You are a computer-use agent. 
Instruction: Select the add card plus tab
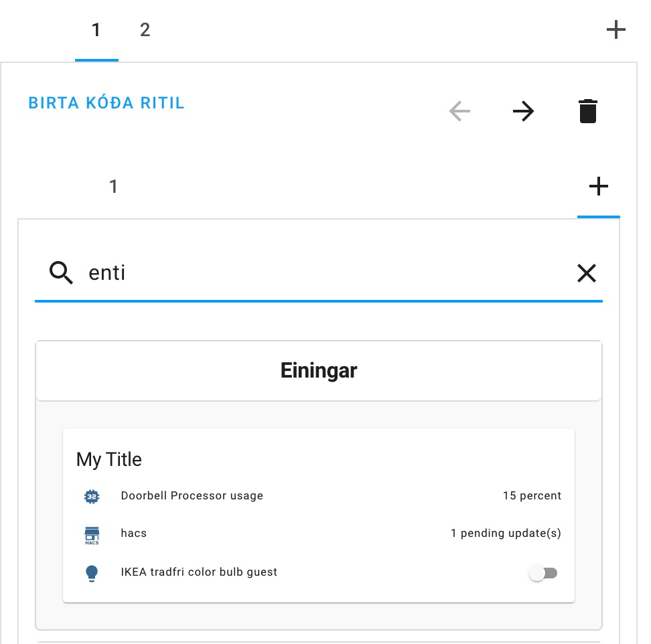pyautogui.click(x=598, y=187)
